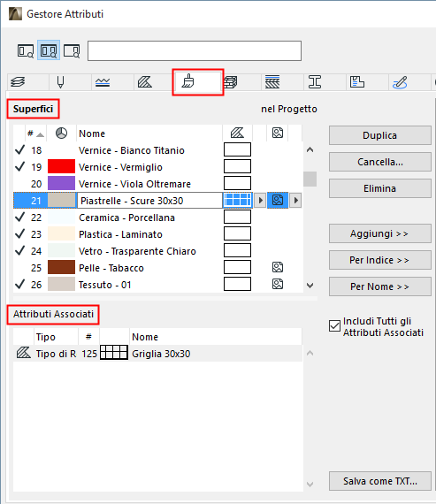436x504 pixels.
Task: Open the Profiles I-beam tab
Action: point(315,81)
